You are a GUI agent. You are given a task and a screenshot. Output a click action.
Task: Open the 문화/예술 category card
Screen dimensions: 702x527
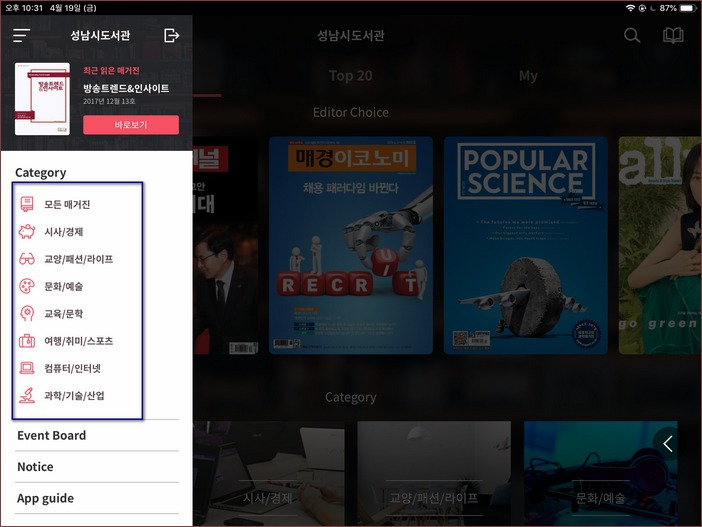(600, 473)
